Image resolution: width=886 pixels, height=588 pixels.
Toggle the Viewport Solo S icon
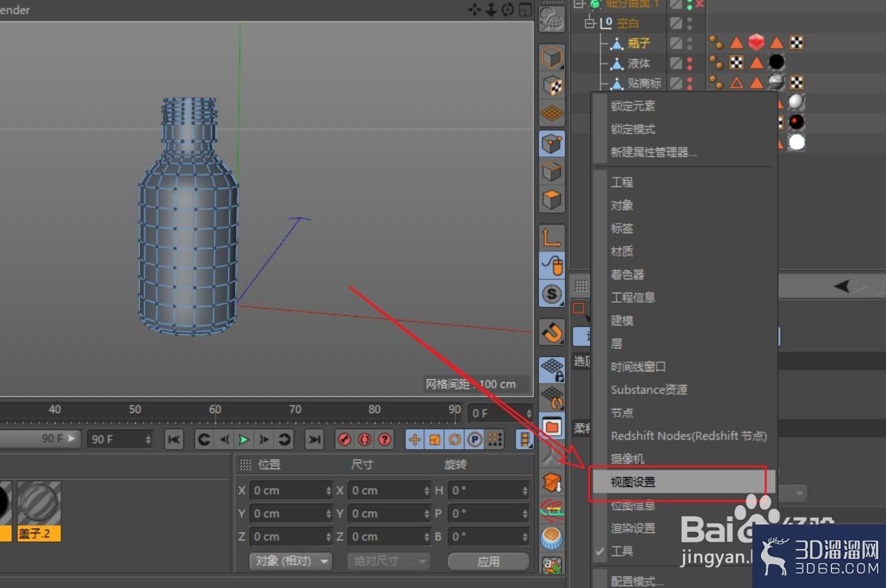coord(552,293)
